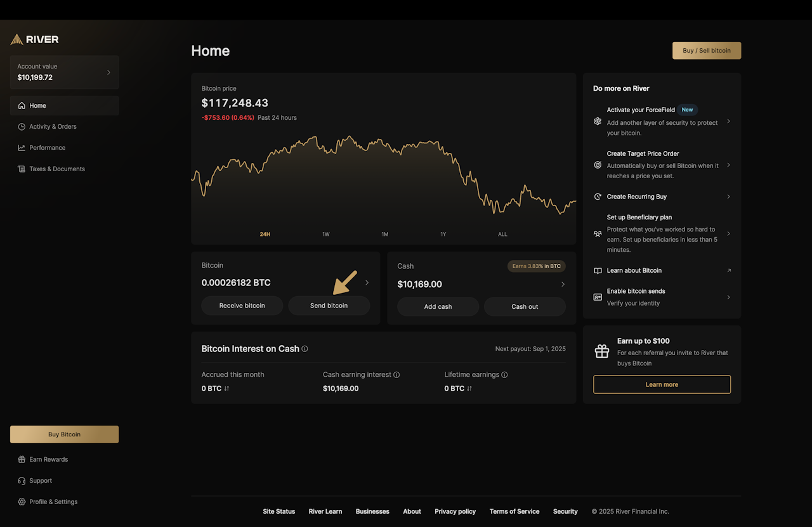Click the Home house icon
The image size is (812, 527).
(x=22, y=106)
